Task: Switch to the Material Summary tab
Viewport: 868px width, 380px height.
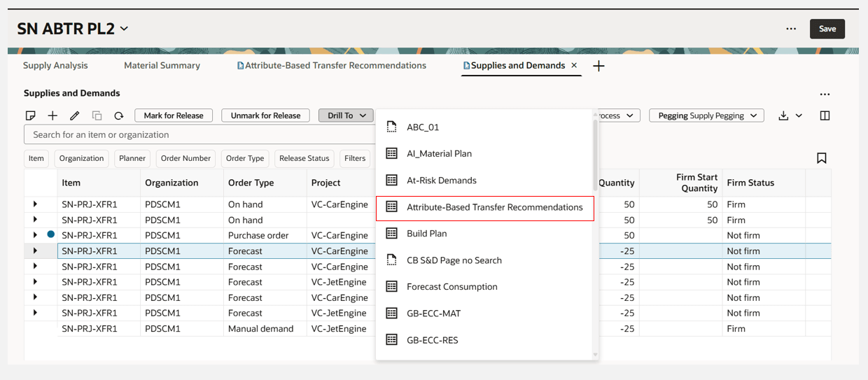Action: tap(162, 65)
